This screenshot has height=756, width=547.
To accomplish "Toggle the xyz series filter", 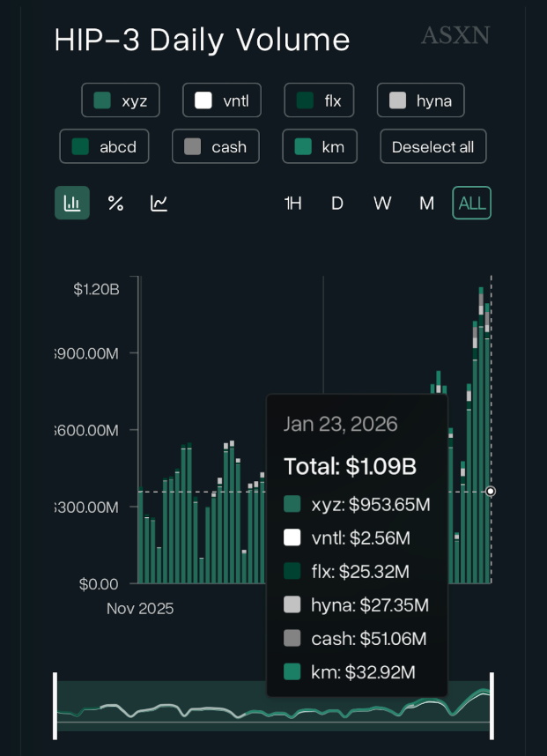I will 121,100.
